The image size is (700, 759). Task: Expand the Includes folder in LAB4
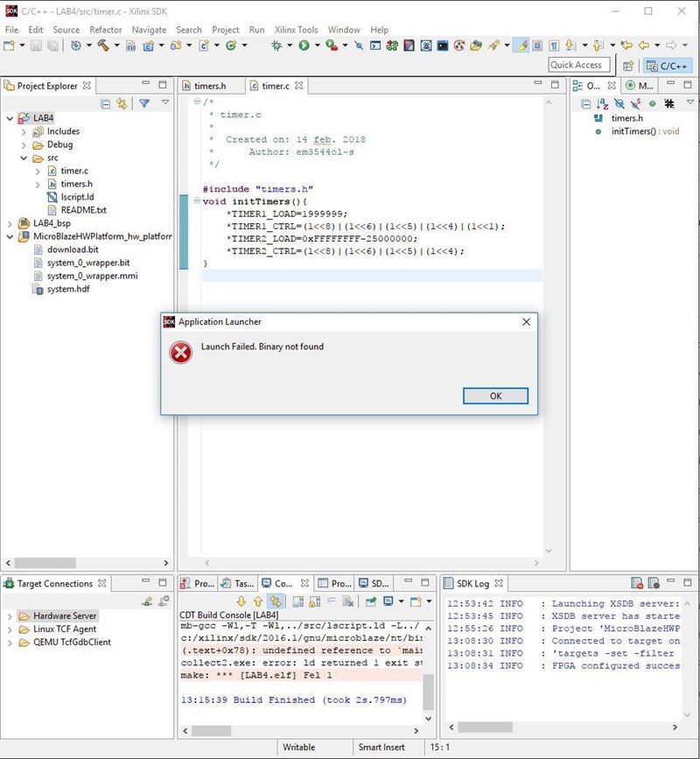tap(24, 131)
